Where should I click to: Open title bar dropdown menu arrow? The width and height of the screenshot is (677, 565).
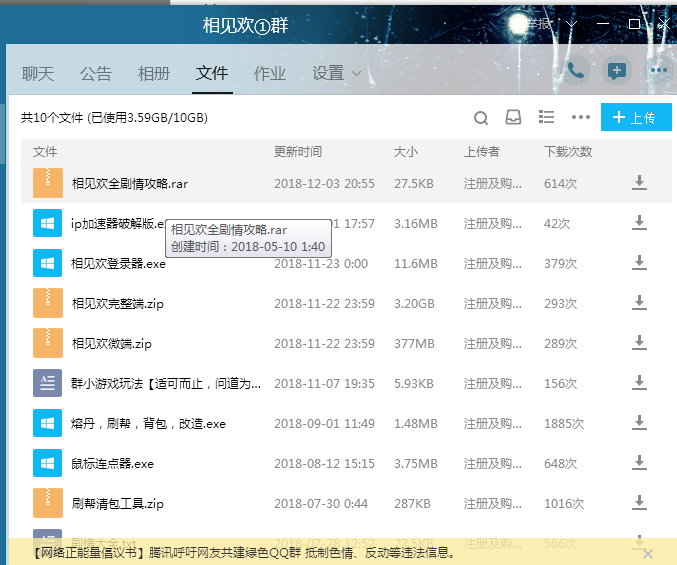pos(571,23)
